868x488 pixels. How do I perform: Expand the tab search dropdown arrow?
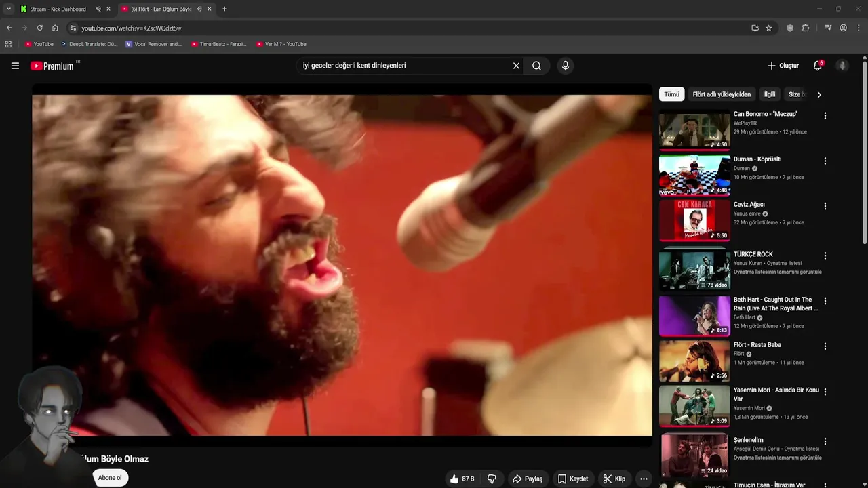point(8,9)
